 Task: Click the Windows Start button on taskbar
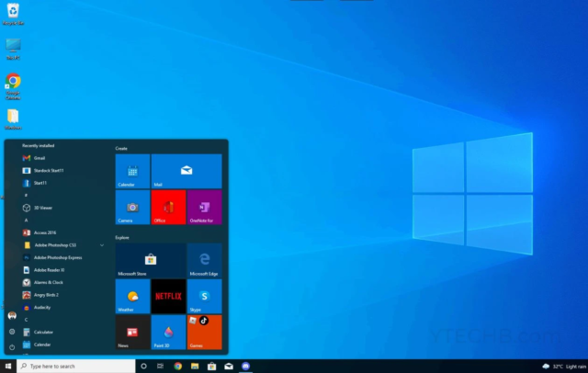tap(8, 367)
